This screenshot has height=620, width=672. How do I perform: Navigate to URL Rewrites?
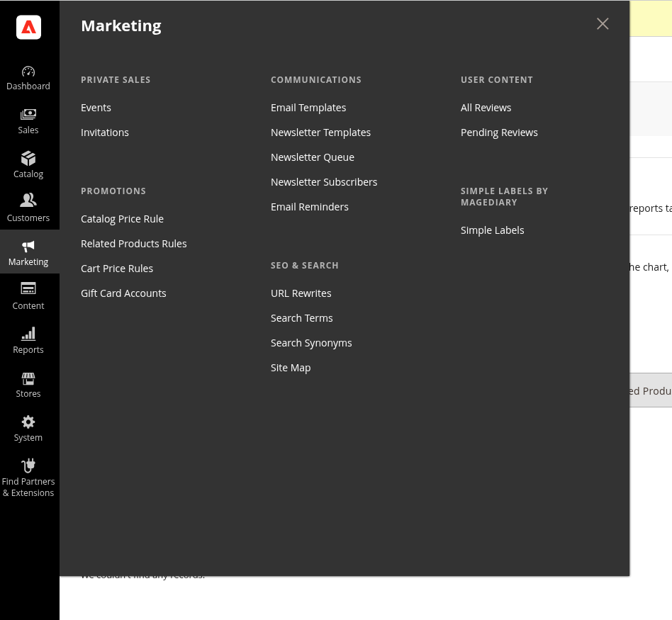coord(301,293)
